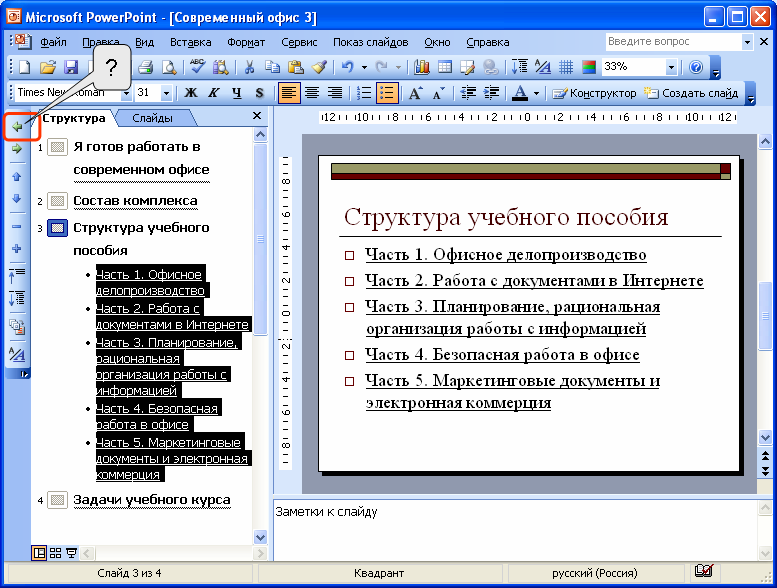Viewport: 777px width, 588px height.
Task: Open the 33% zoom dropdown
Action: (x=671, y=67)
